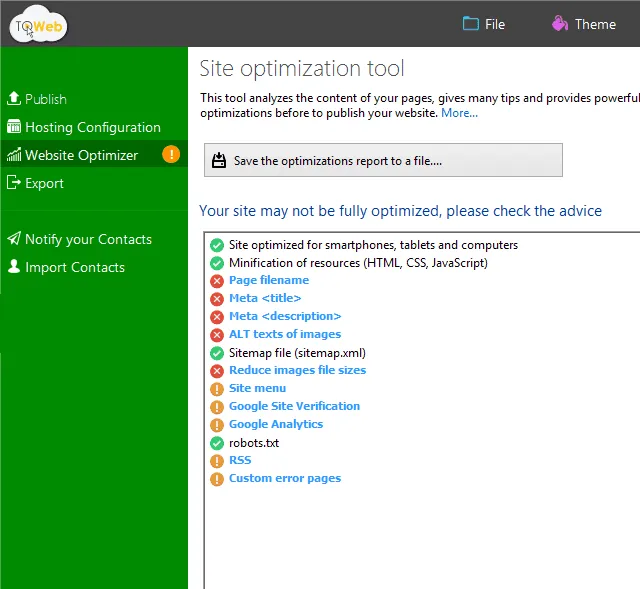Screen dimensions: 640x589
Task: Click the Custom error pages link
Action: pos(285,478)
